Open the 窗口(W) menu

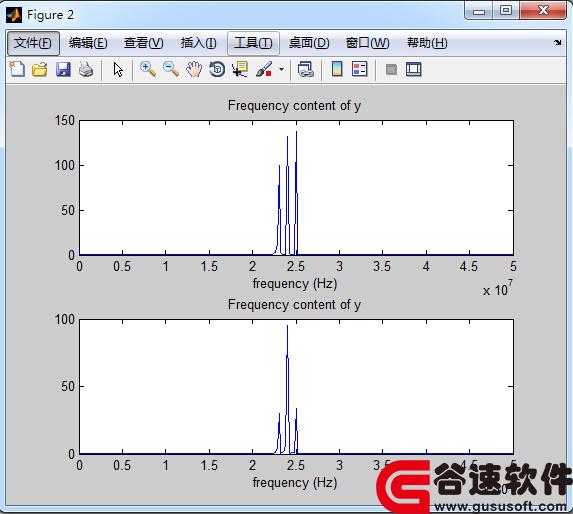368,43
